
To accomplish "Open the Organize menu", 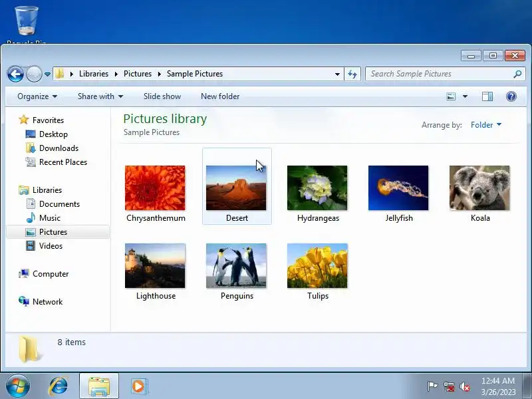I will pos(37,96).
